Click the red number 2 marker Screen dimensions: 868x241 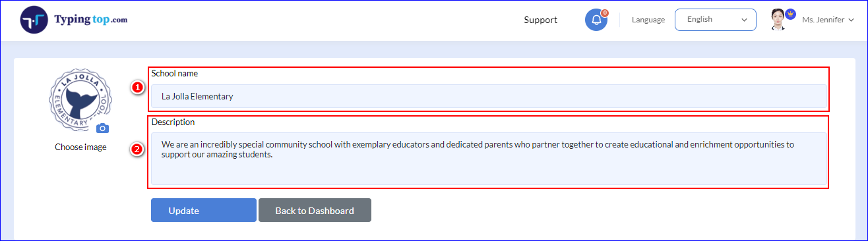[137, 149]
